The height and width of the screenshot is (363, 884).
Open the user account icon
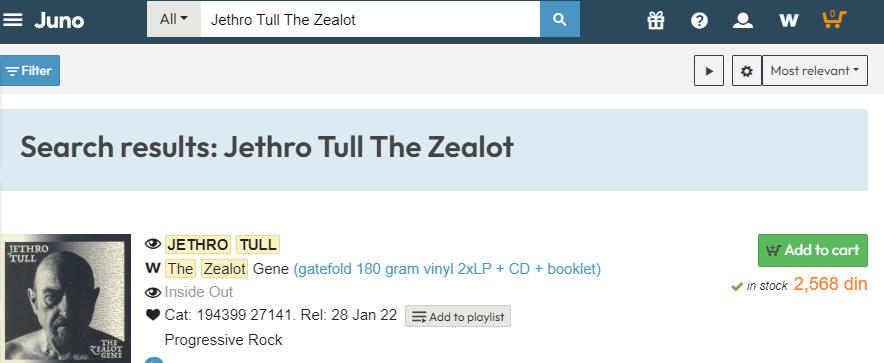pos(742,20)
